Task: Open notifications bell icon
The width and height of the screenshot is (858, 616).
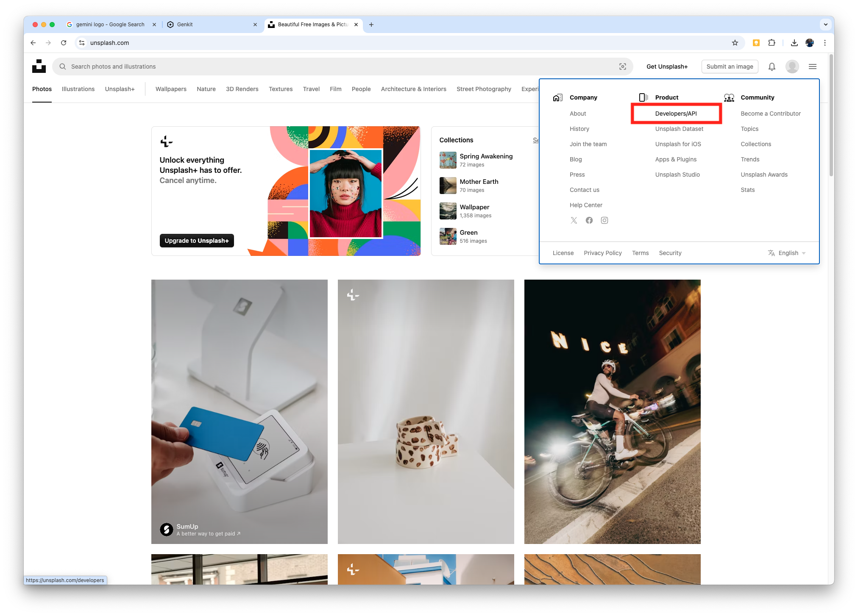Action: pos(772,67)
